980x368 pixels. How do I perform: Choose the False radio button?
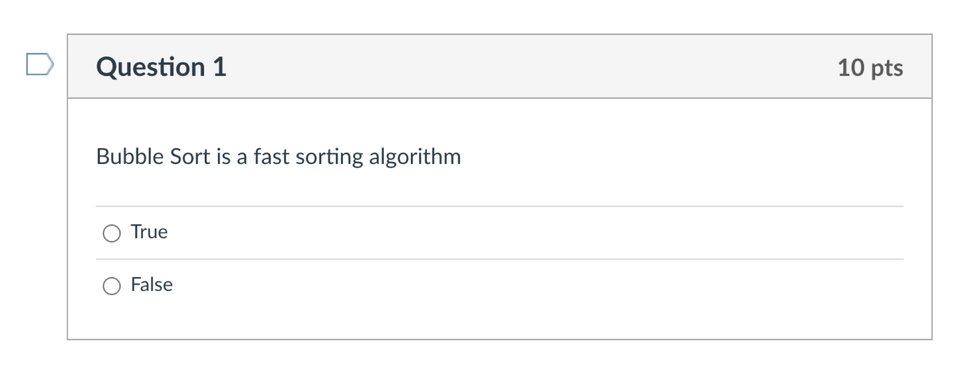[x=112, y=286]
